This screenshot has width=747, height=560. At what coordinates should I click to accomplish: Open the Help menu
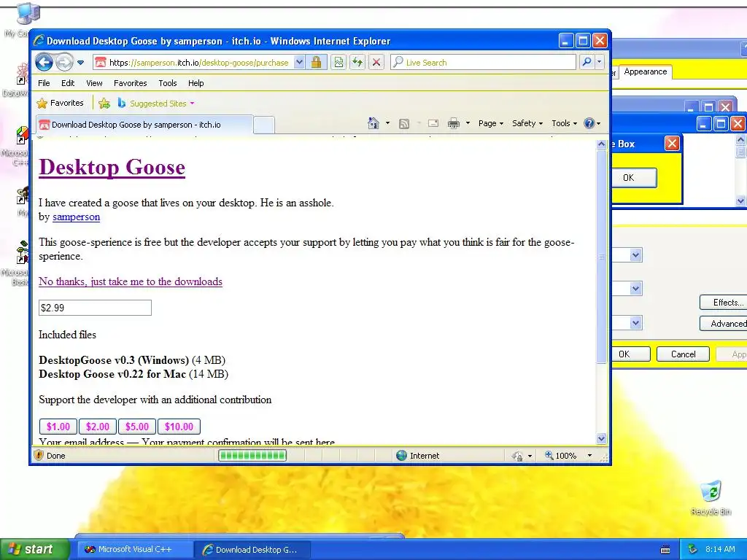(196, 83)
